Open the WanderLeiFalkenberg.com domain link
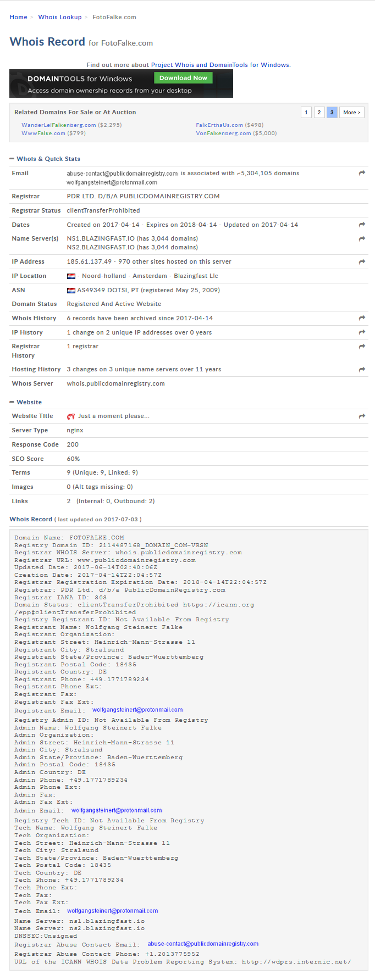375x980 pixels. click(59, 125)
